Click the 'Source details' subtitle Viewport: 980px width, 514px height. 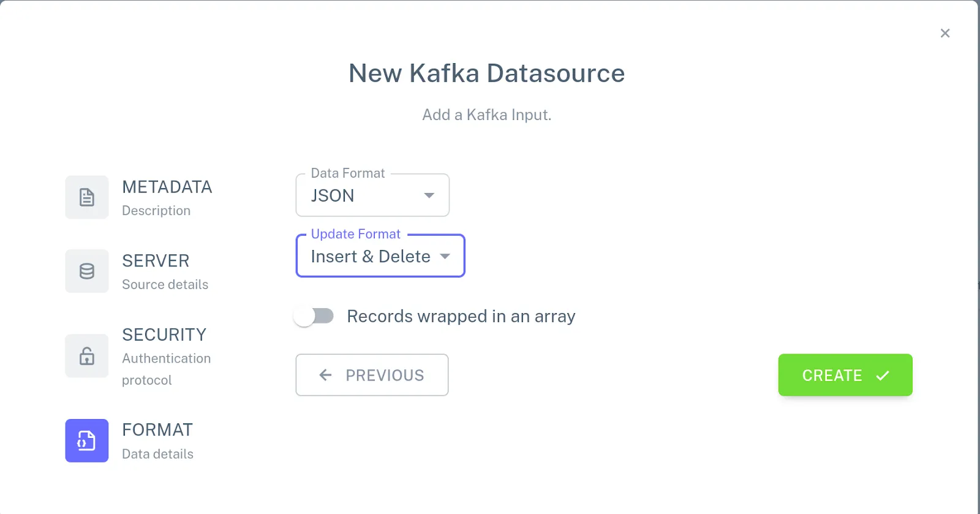[165, 284]
